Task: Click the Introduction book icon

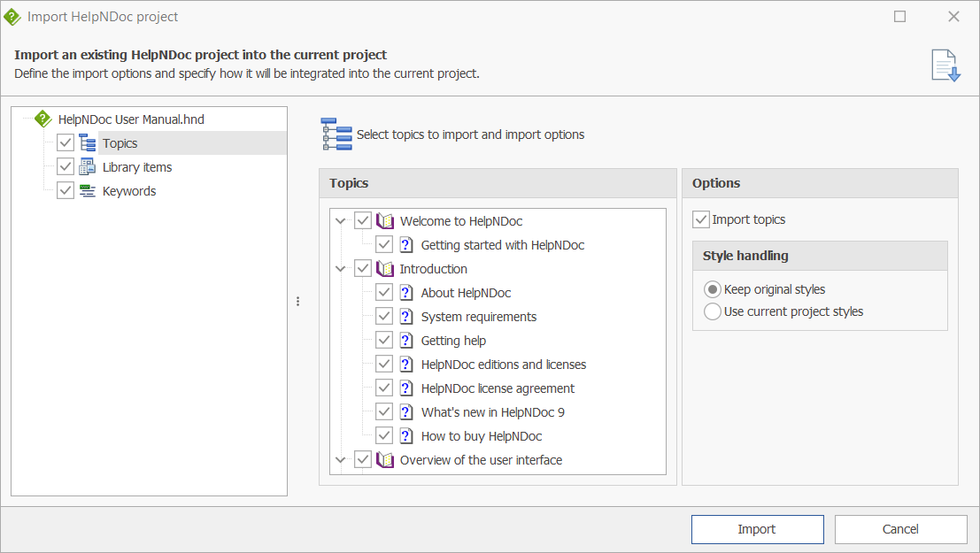Action: pyautogui.click(x=385, y=269)
